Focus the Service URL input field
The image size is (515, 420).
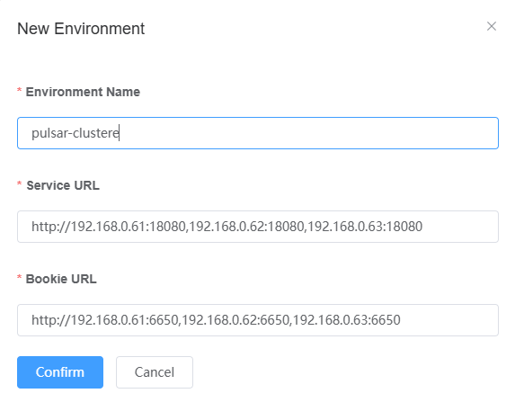click(x=258, y=227)
